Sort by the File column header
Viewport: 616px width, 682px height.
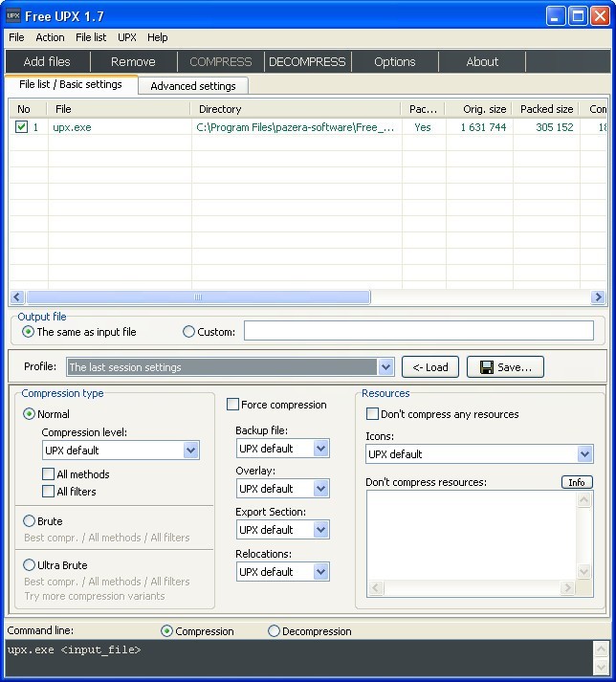pyautogui.click(x=119, y=109)
